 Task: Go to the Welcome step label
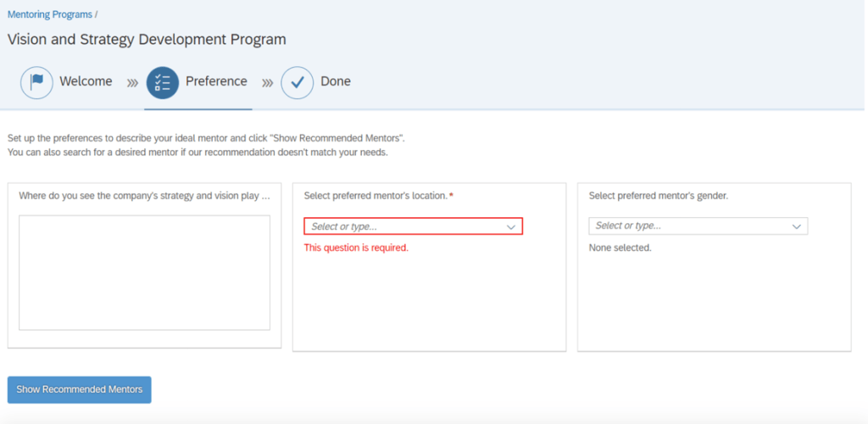[x=86, y=81]
